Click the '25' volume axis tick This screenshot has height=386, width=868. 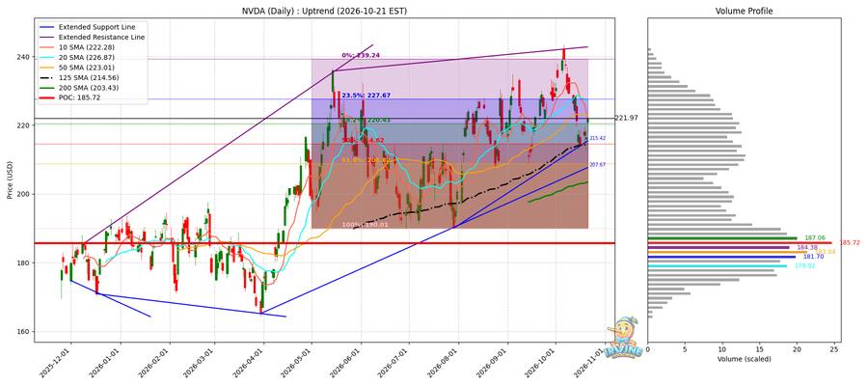[x=835, y=349]
